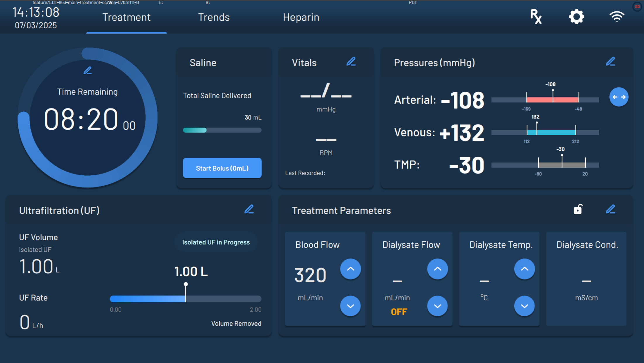Open settings gear icon
This screenshot has height=363, width=644.
pos(577,17)
